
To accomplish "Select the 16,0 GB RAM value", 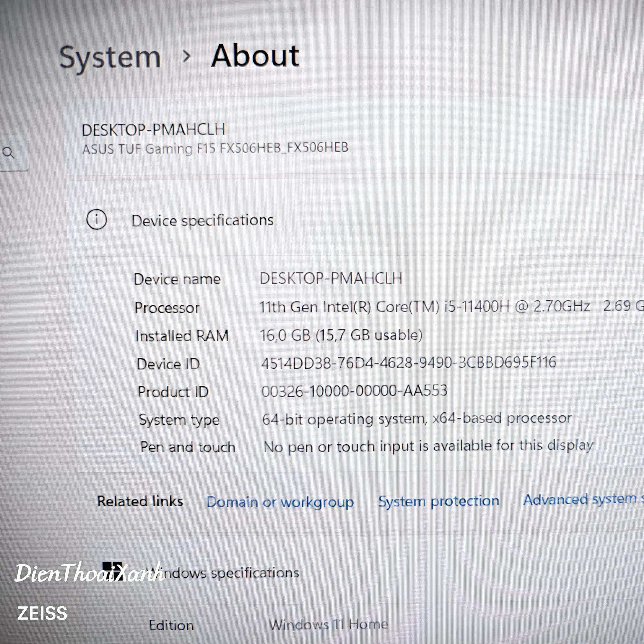I will [341, 335].
